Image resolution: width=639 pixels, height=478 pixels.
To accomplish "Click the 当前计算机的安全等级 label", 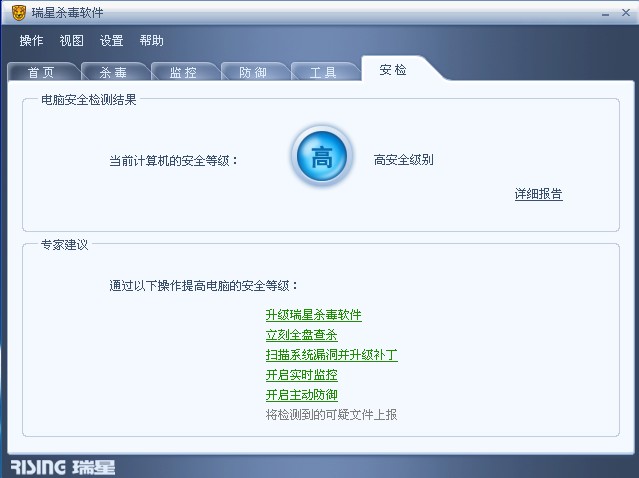I will coord(174,161).
